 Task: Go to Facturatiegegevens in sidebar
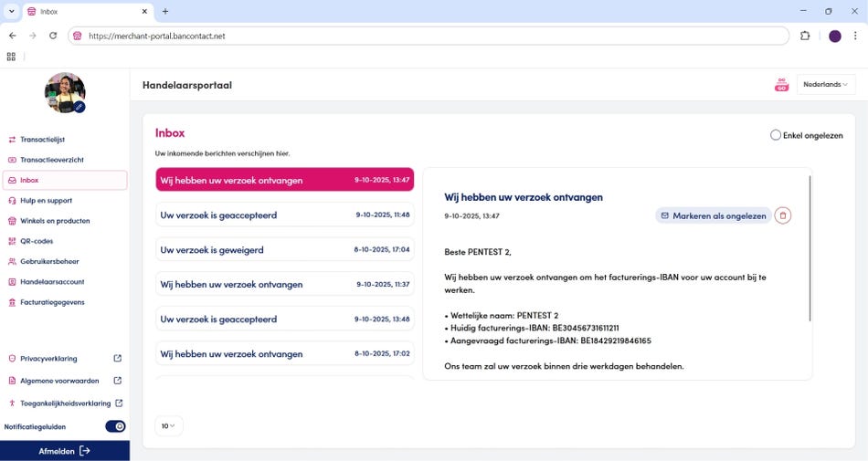click(52, 302)
